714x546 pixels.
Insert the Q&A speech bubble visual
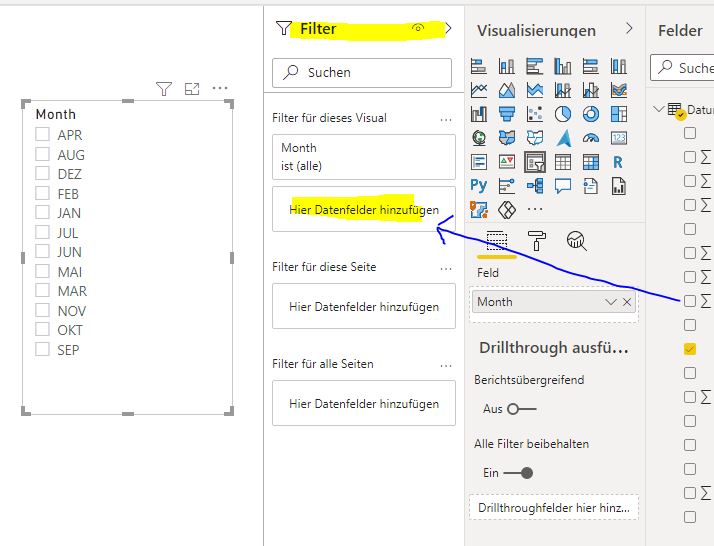tap(563, 186)
